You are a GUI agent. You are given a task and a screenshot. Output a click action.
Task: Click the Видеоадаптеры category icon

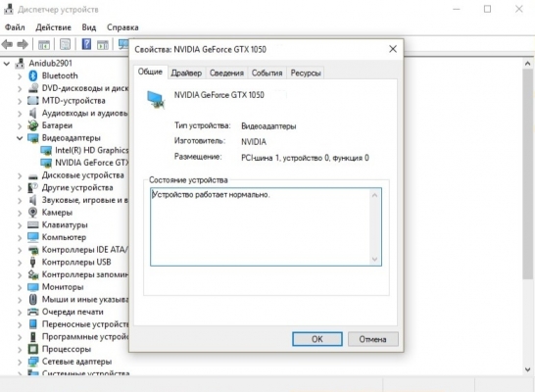point(33,138)
